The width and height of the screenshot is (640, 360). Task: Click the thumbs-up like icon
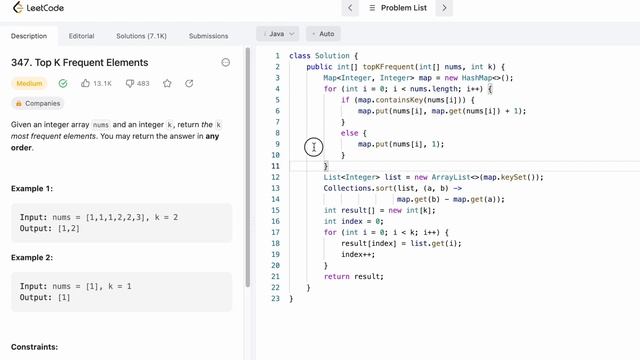(x=85, y=83)
